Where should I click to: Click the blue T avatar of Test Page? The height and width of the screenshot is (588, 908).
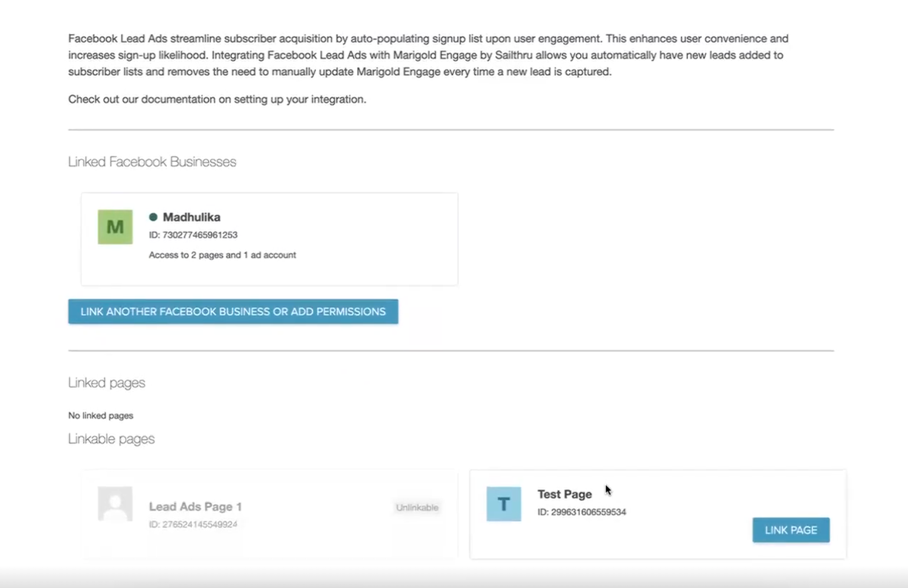point(504,504)
